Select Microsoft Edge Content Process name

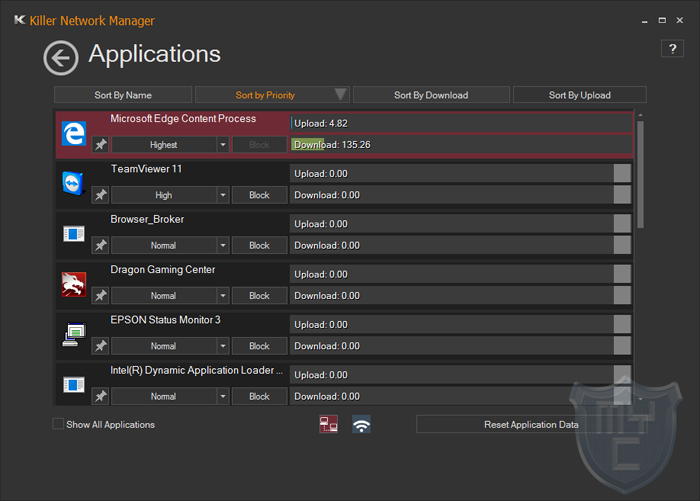pyautogui.click(x=183, y=119)
